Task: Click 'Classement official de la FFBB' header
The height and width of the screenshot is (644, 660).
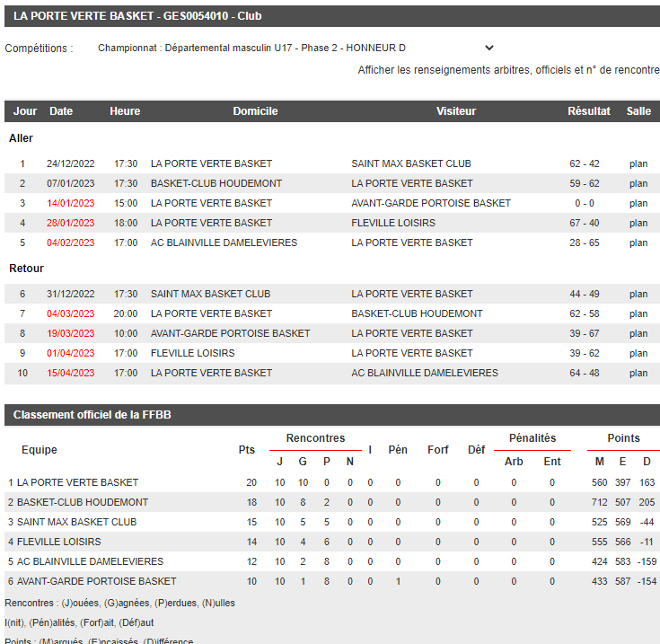Action: (x=92, y=415)
